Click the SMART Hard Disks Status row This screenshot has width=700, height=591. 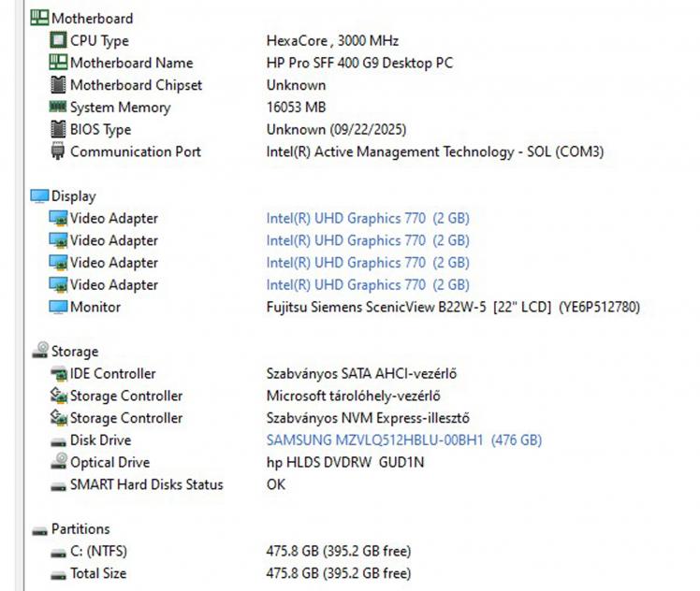(x=146, y=484)
